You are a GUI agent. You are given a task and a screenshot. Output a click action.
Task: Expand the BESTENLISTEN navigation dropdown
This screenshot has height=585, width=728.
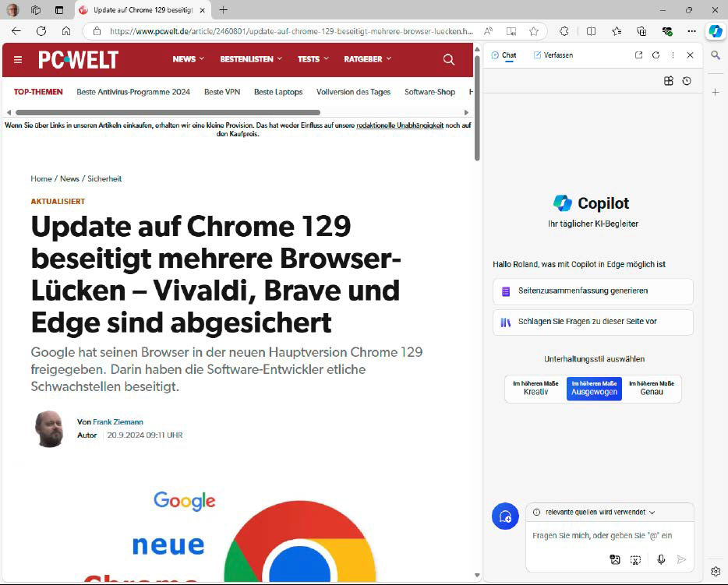click(x=251, y=59)
